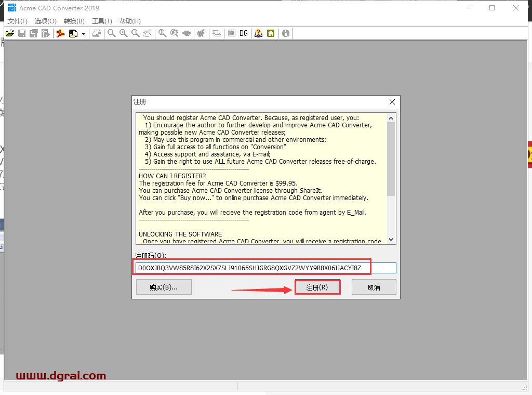Click the Home page house icon
532x395 pixels.
point(271,33)
